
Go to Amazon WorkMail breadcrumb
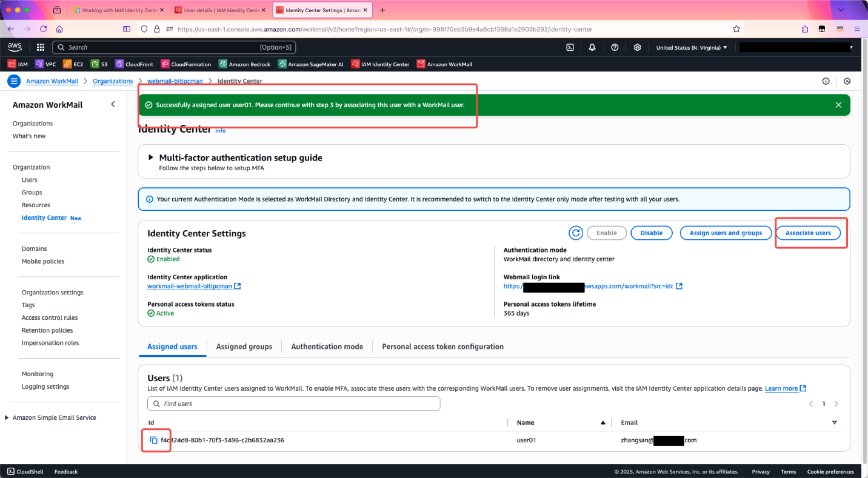52,81
